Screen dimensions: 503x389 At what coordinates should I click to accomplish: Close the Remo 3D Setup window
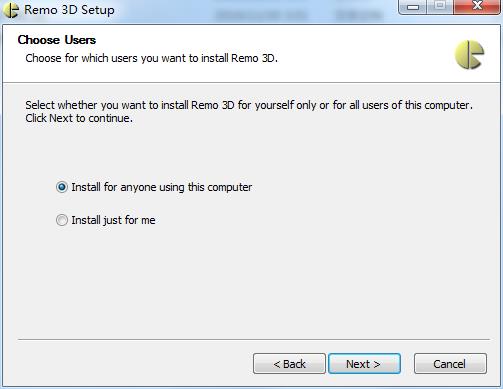(477, 6)
